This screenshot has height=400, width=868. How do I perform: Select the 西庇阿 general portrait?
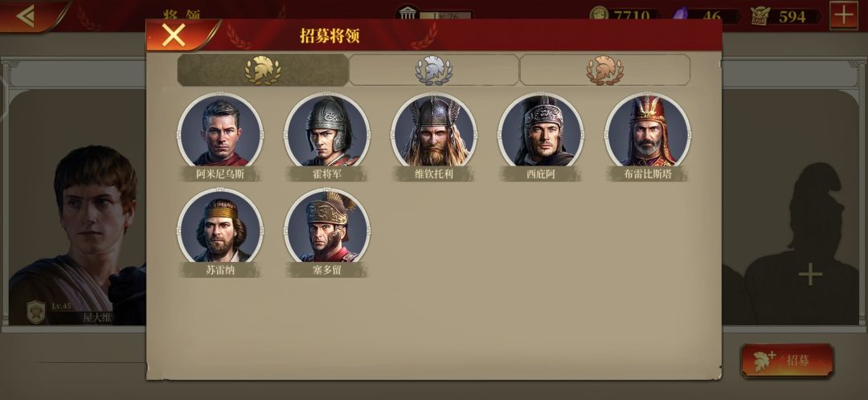(x=541, y=131)
